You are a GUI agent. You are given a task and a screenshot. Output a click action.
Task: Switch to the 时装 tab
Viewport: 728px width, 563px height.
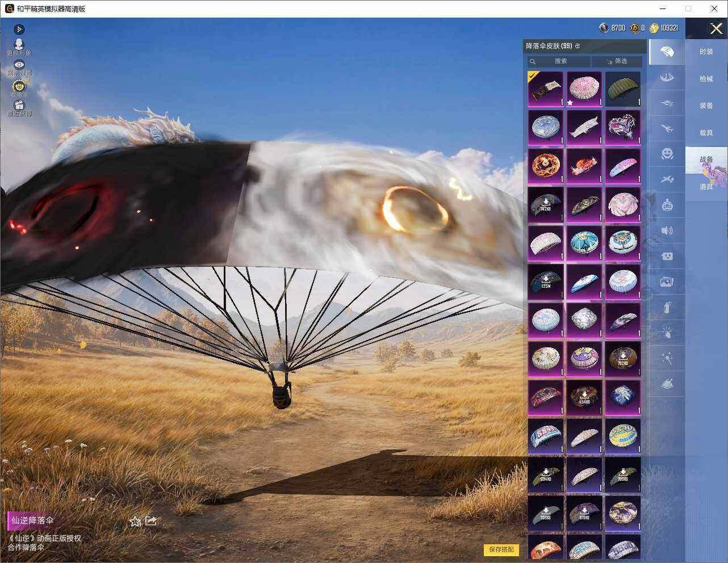706,52
